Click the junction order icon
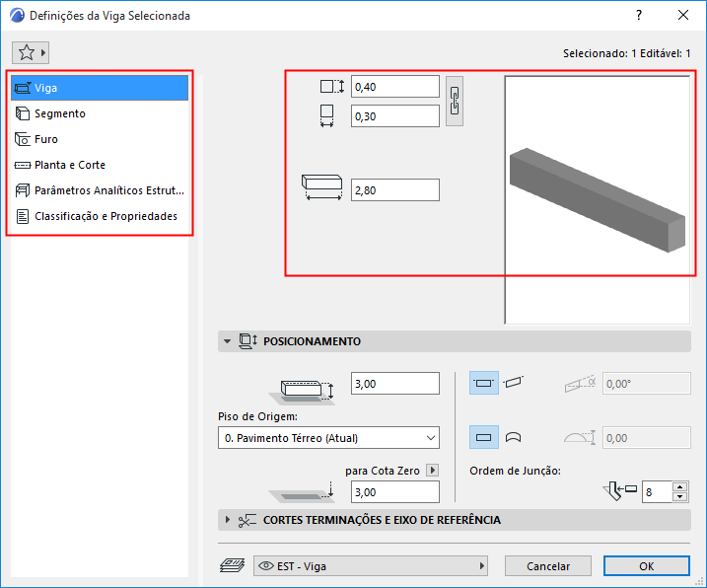Viewport: 707px width, 588px height. click(620, 490)
